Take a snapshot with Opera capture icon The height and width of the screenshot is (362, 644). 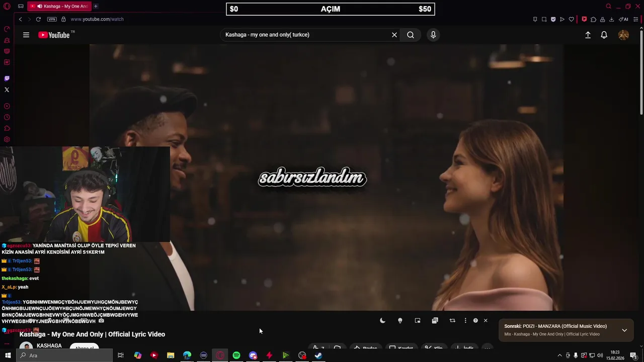(x=544, y=19)
